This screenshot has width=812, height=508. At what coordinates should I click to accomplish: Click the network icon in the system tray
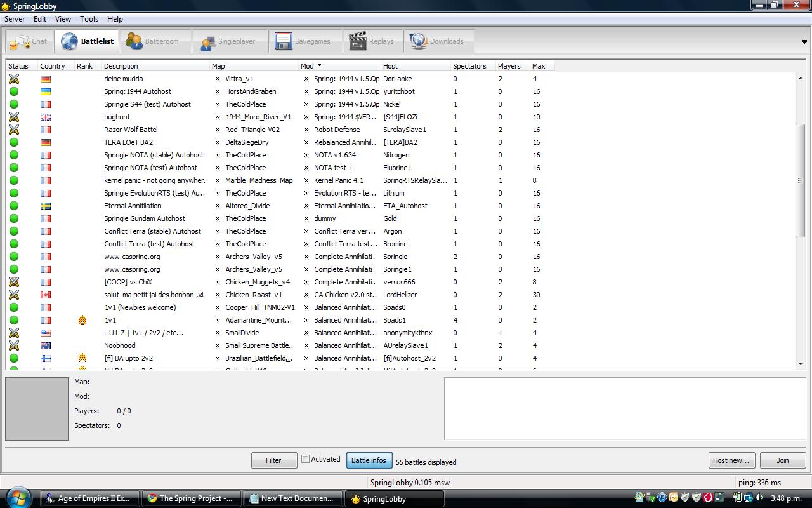749,498
